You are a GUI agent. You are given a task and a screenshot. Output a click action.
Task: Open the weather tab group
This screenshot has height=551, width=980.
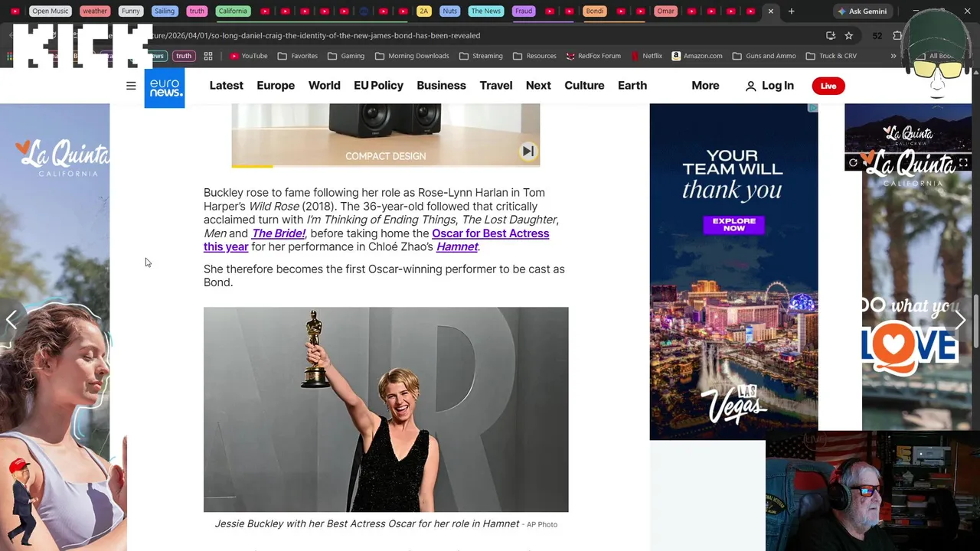pos(95,11)
